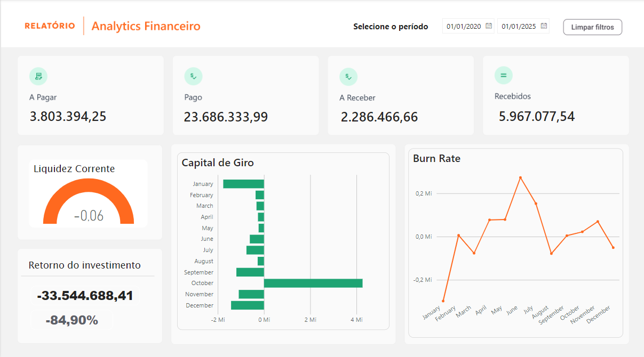This screenshot has width=644, height=357.
Task: Open the start date calendar picker
Action: [x=489, y=26]
